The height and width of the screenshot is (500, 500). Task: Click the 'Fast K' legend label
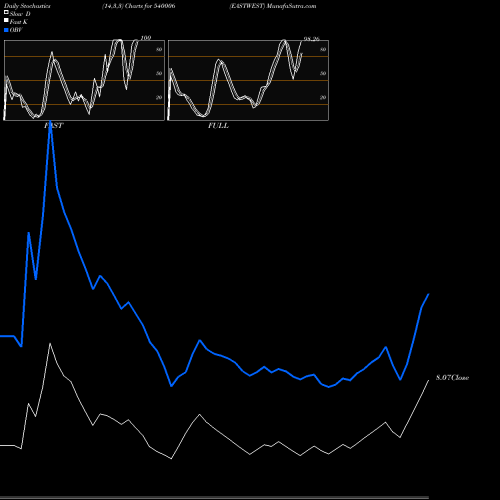[19, 22]
